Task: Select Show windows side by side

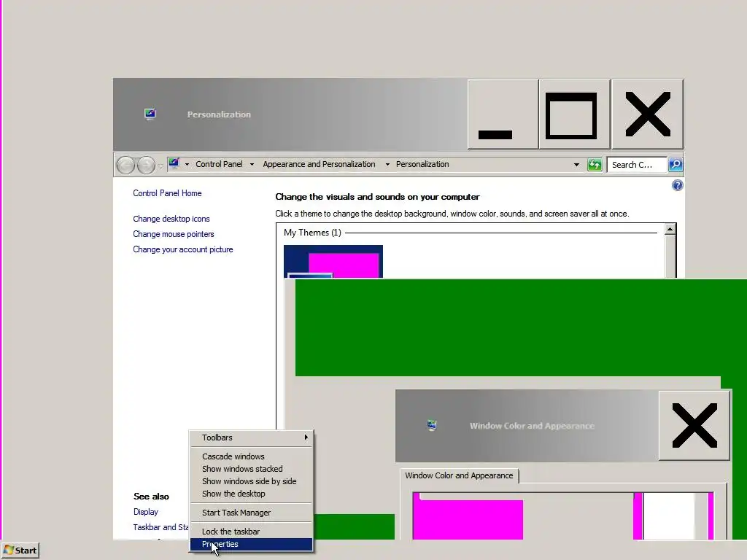Action: [252, 481]
